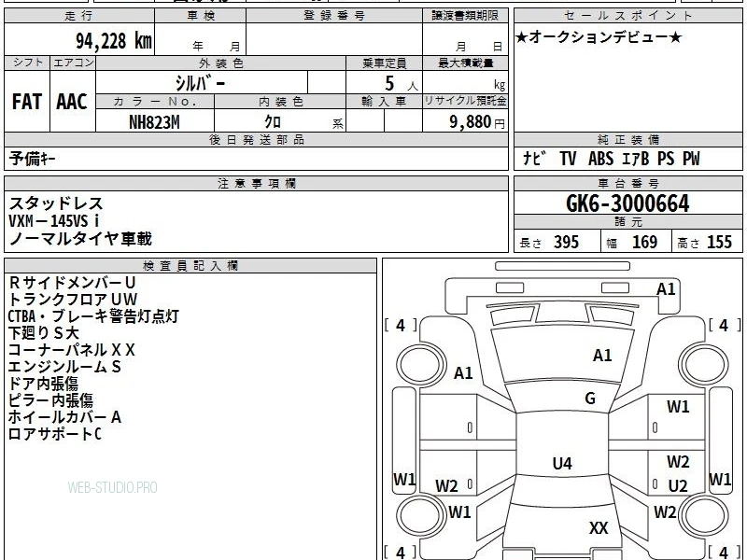Image resolution: width=747 pixels, height=560 pixels.
Task: Select the コーナーパネルXX inspector line
Action: click(x=72, y=349)
